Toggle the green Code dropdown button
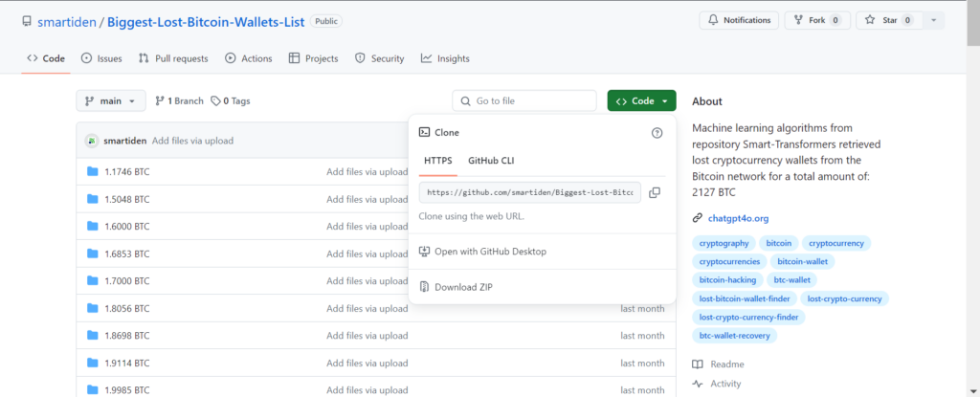Screen dimensions: 980x397 [641, 100]
